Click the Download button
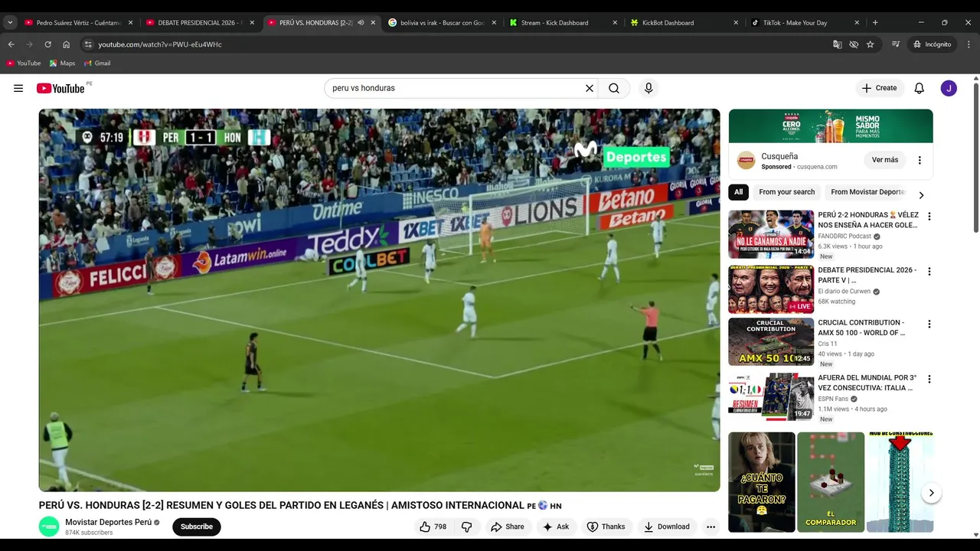The width and height of the screenshot is (980, 551). [x=666, y=527]
